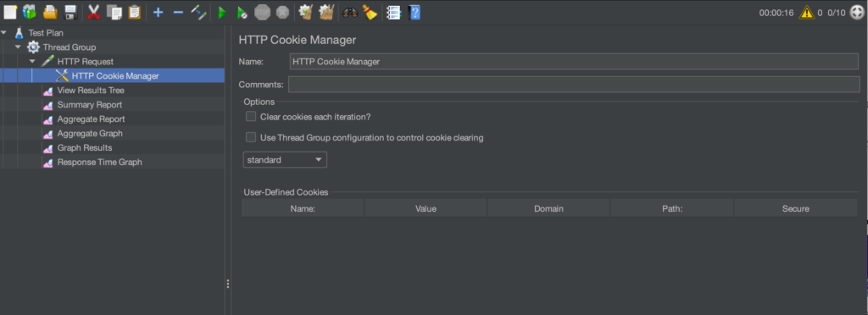The height and width of the screenshot is (315, 868).
Task: Tick Use Thread Group configuration checkbox
Action: pyautogui.click(x=251, y=138)
